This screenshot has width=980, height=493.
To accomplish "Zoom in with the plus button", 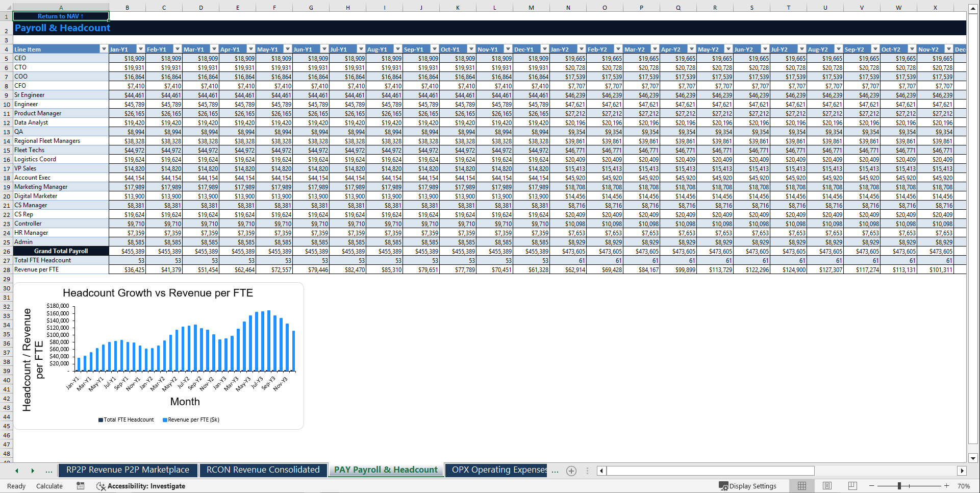I will pos(947,486).
